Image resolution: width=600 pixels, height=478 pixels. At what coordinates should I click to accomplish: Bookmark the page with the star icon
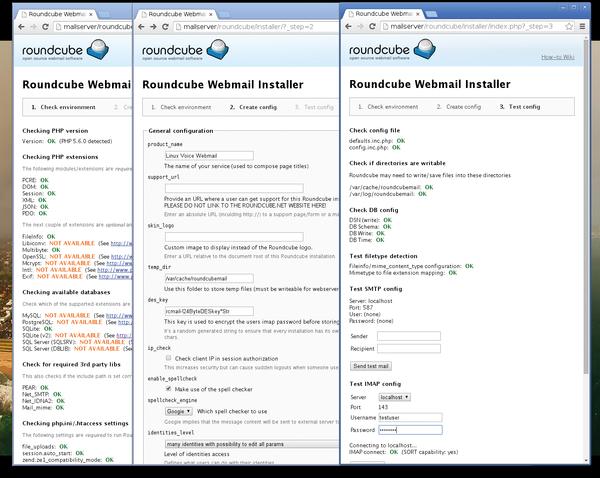click(569, 26)
